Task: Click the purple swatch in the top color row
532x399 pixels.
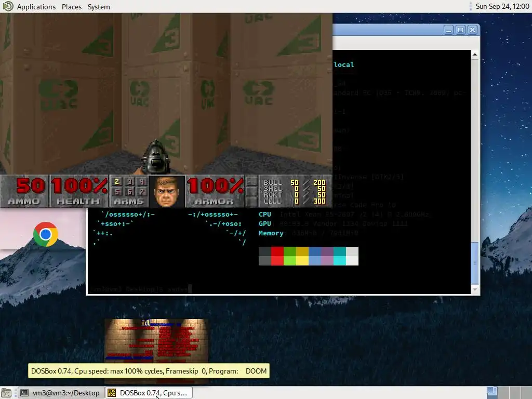Action: pyautogui.click(x=327, y=251)
